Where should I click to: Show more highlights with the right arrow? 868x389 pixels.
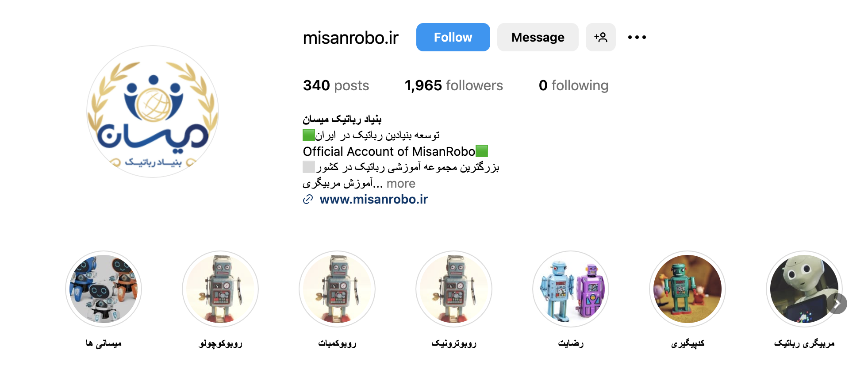pos(836,304)
